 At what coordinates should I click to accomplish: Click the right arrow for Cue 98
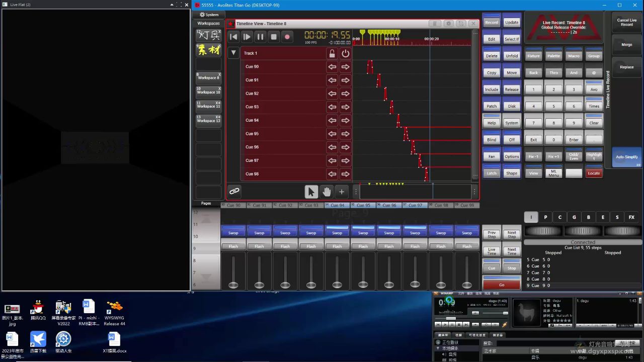tap(346, 174)
